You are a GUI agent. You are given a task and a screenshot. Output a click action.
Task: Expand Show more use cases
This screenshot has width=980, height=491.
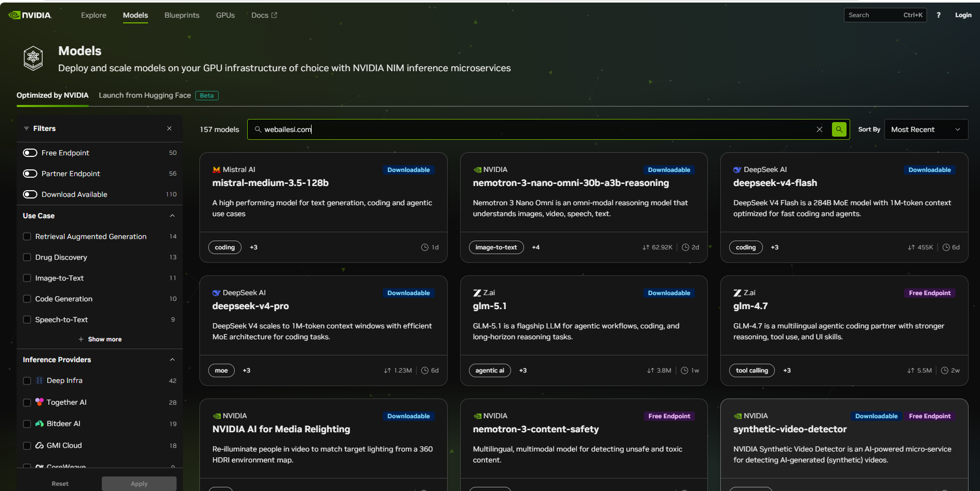point(100,339)
